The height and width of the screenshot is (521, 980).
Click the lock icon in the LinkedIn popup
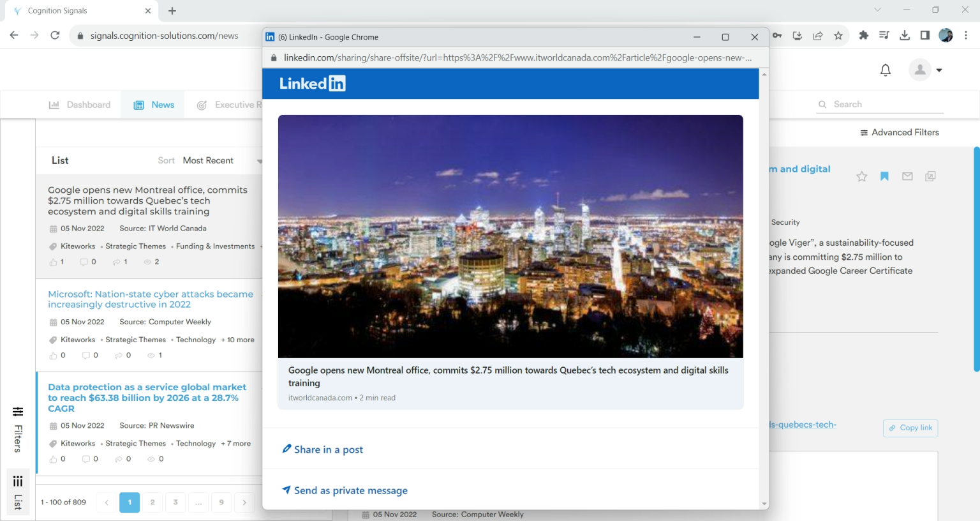[274, 57]
